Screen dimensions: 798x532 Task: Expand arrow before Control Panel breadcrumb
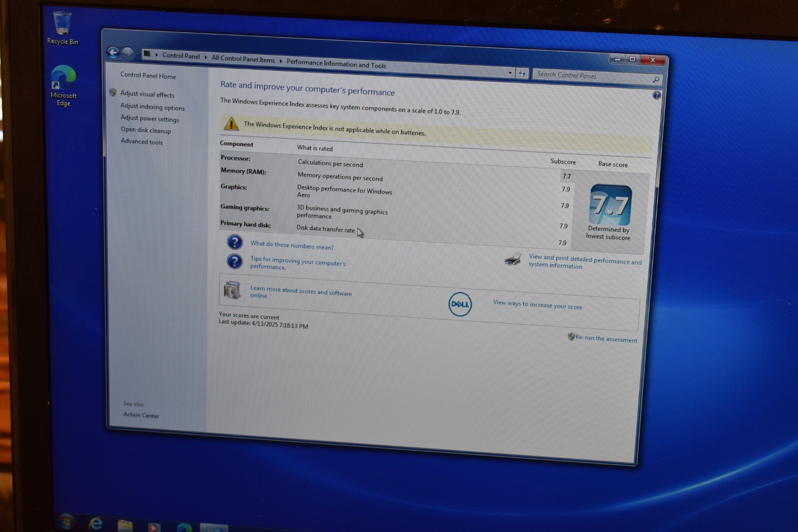pos(157,55)
